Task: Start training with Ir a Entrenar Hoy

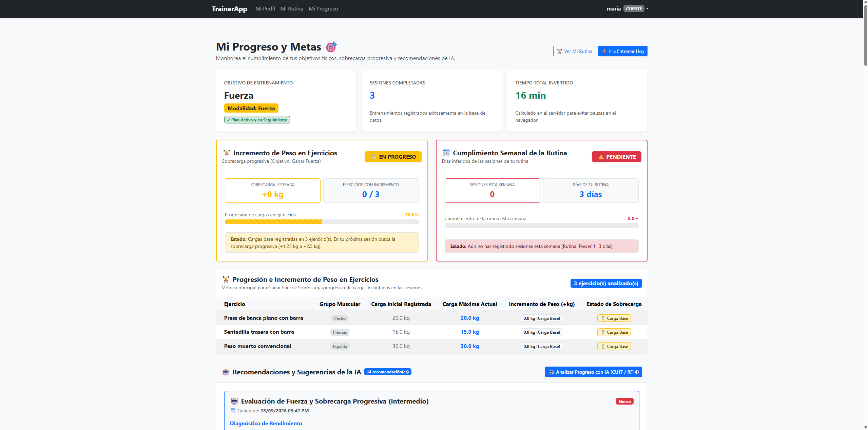Action: tap(622, 51)
